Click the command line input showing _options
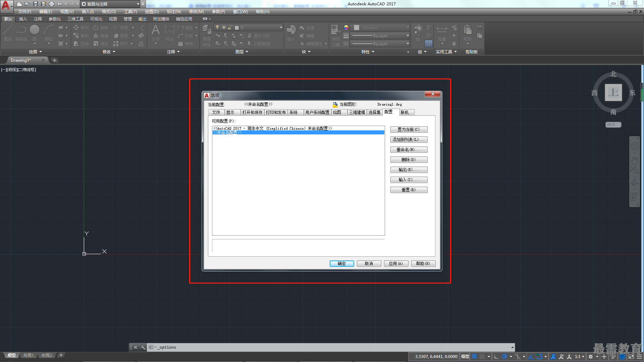644x362 pixels. [330, 347]
